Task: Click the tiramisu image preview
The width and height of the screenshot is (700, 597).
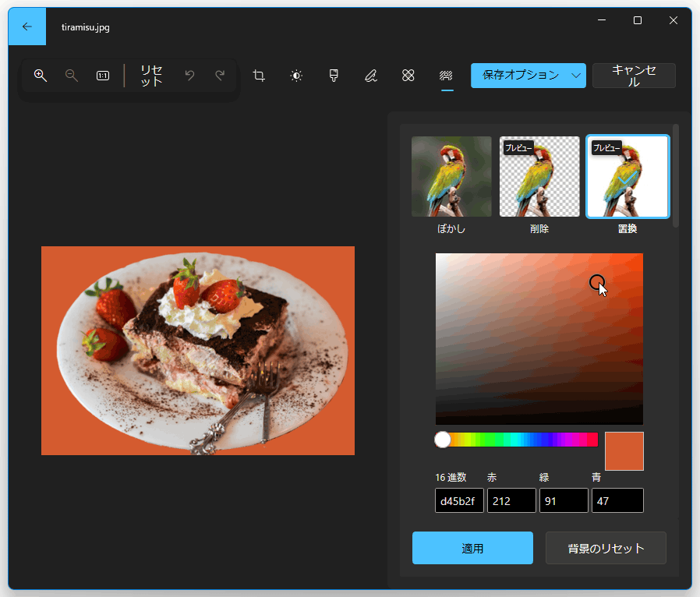Action: click(x=198, y=351)
